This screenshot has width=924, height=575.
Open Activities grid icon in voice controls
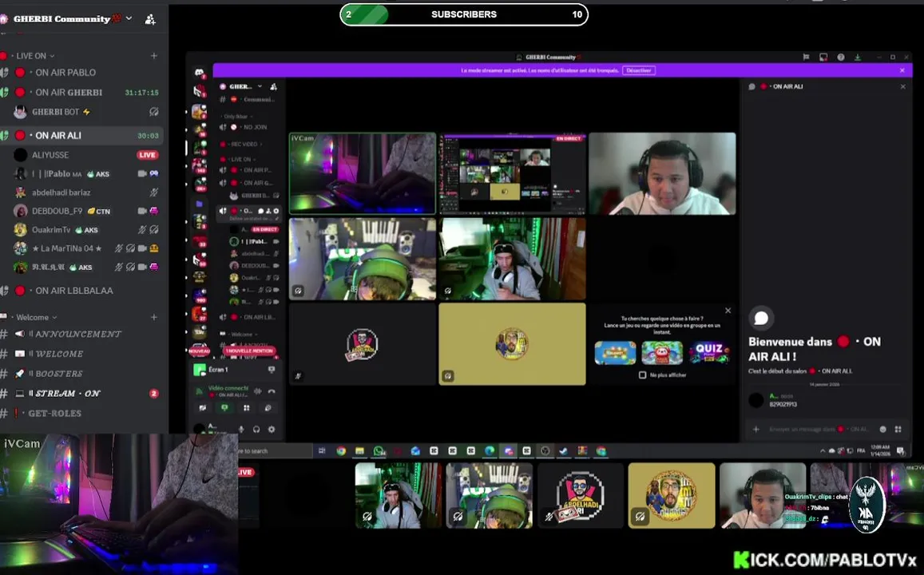click(246, 407)
